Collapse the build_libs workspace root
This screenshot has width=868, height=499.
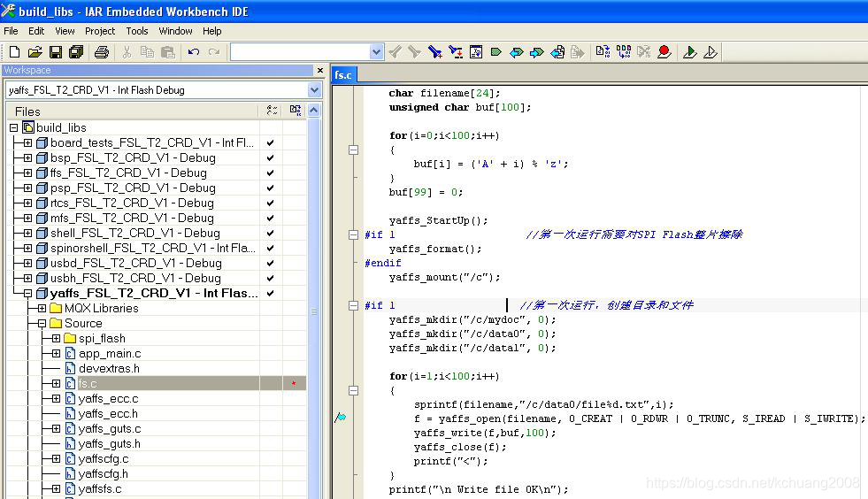pyautogui.click(x=13, y=127)
